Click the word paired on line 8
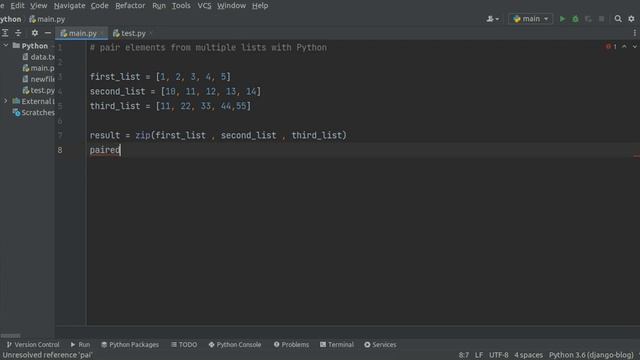Image resolution: width=640 pixels, height=360 pixels. click(x=105, y=150)
